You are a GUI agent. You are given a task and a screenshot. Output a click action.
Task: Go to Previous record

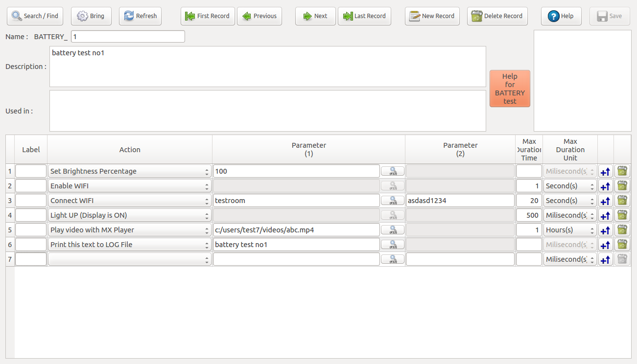(260, 16)
